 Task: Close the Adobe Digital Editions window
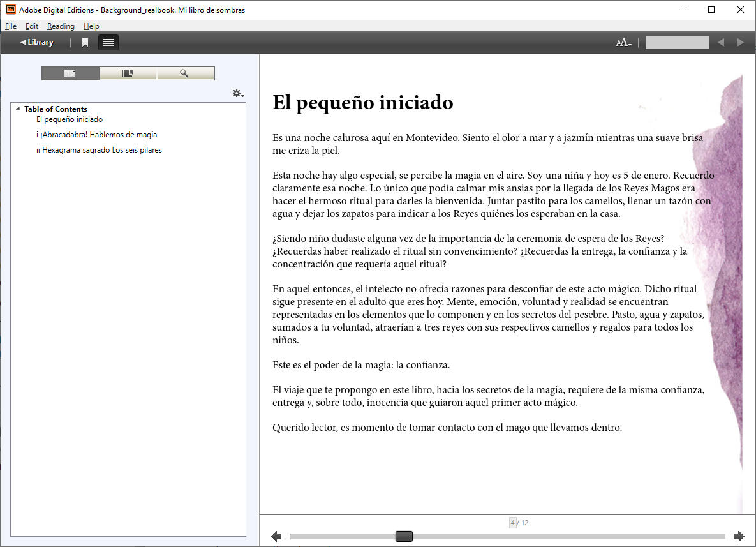click(x=741, y=10)
